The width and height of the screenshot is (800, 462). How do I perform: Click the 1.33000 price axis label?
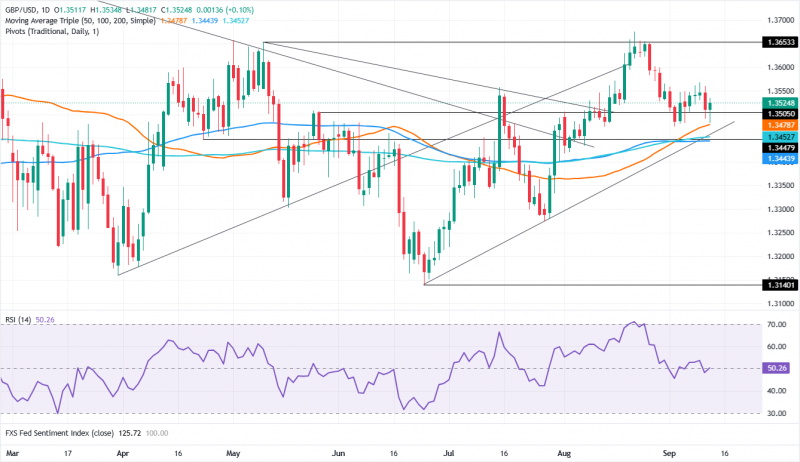(x=781, y=209)
